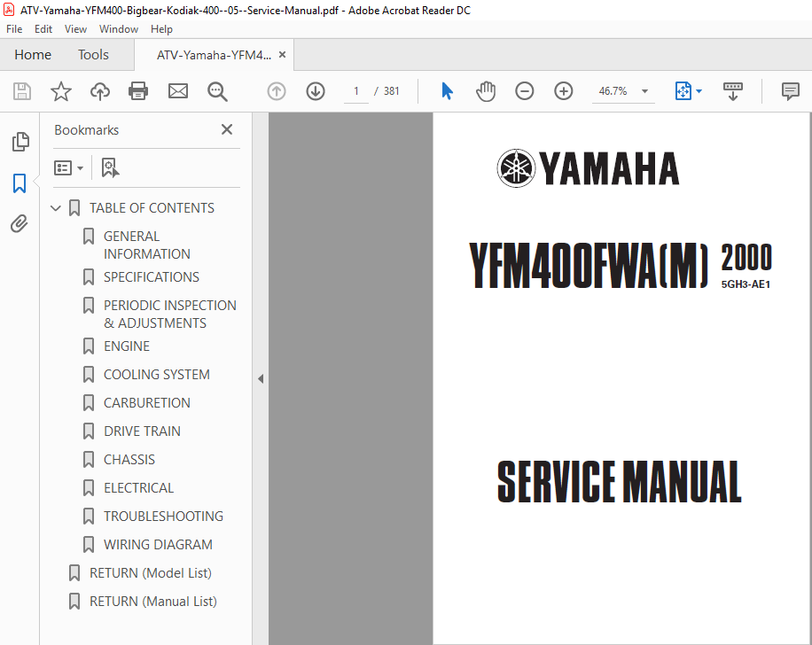
Task: Go to previous page arrow
Action: 277,91
